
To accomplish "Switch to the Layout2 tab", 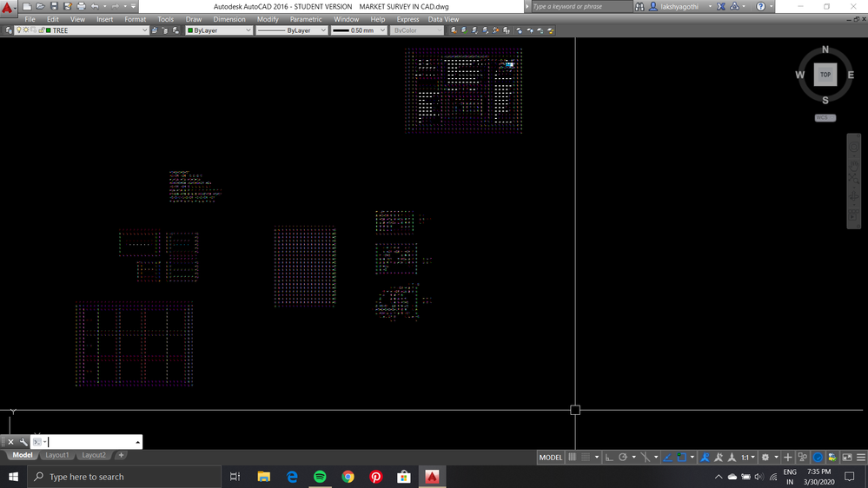I will click(94, 455).
